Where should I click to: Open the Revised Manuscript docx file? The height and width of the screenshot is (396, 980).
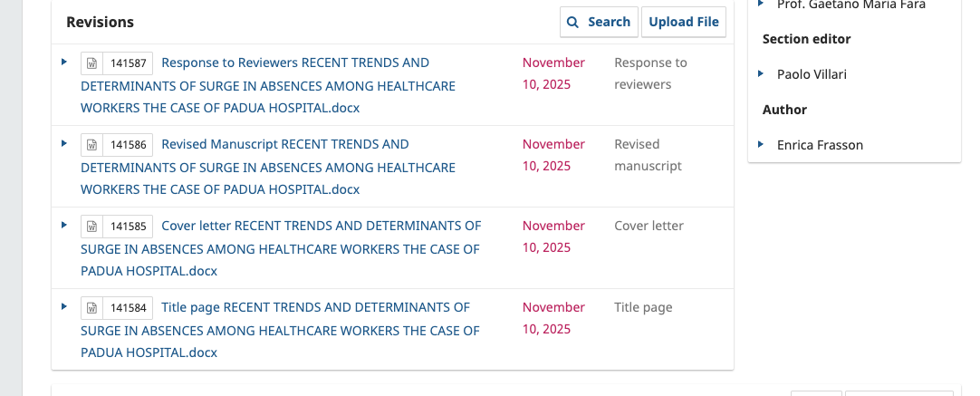coord(268,167)
